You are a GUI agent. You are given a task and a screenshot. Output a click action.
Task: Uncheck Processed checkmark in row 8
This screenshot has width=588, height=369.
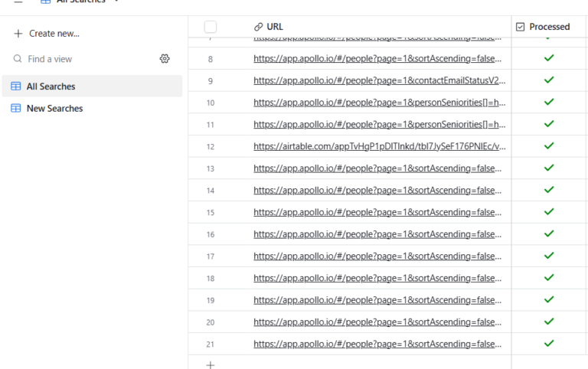coord(548,58)
